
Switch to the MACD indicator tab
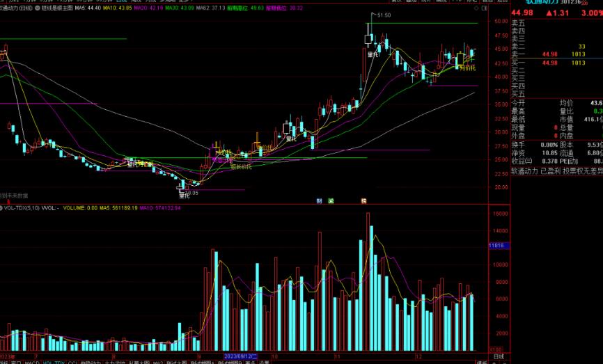coord(32,363)
